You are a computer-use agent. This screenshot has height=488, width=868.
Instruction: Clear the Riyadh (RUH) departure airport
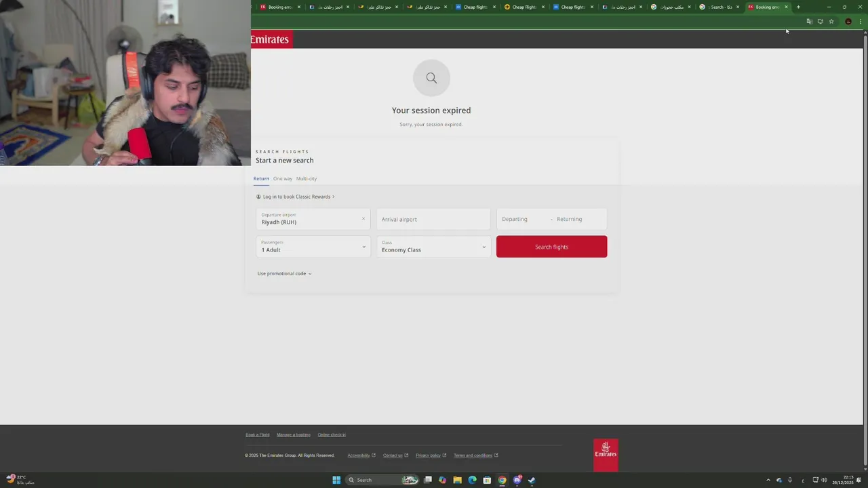tap(363, 219)
